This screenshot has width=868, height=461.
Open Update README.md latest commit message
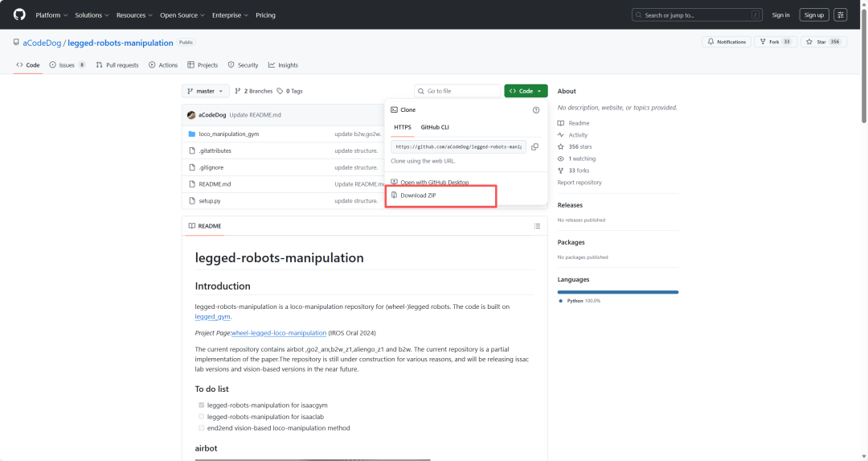(256, 115)
